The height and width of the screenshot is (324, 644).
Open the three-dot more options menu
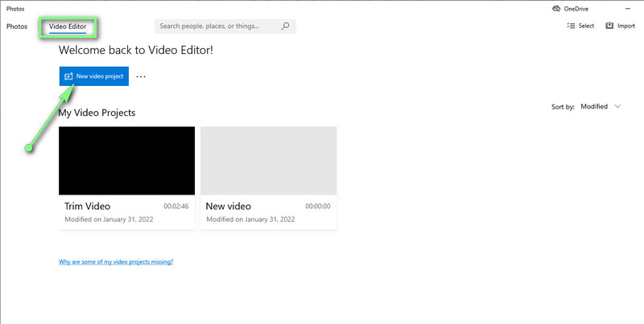141,76
